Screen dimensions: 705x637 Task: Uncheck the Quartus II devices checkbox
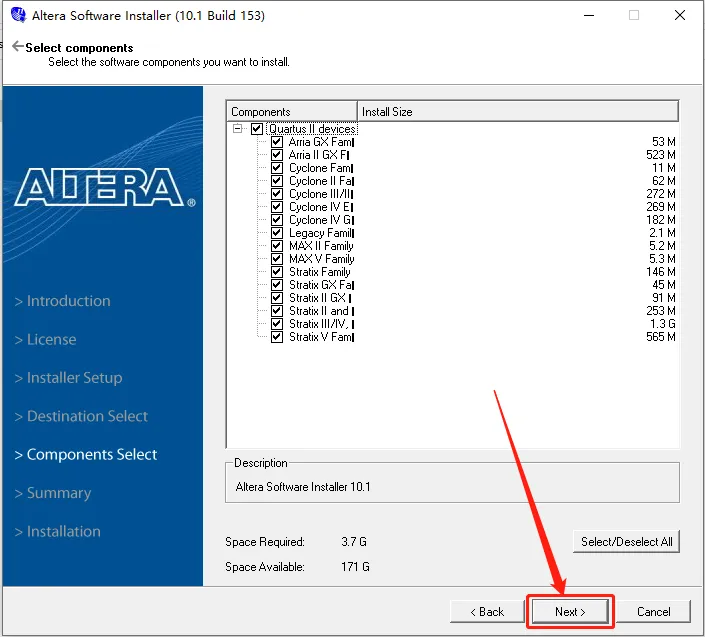click(257, 129)
